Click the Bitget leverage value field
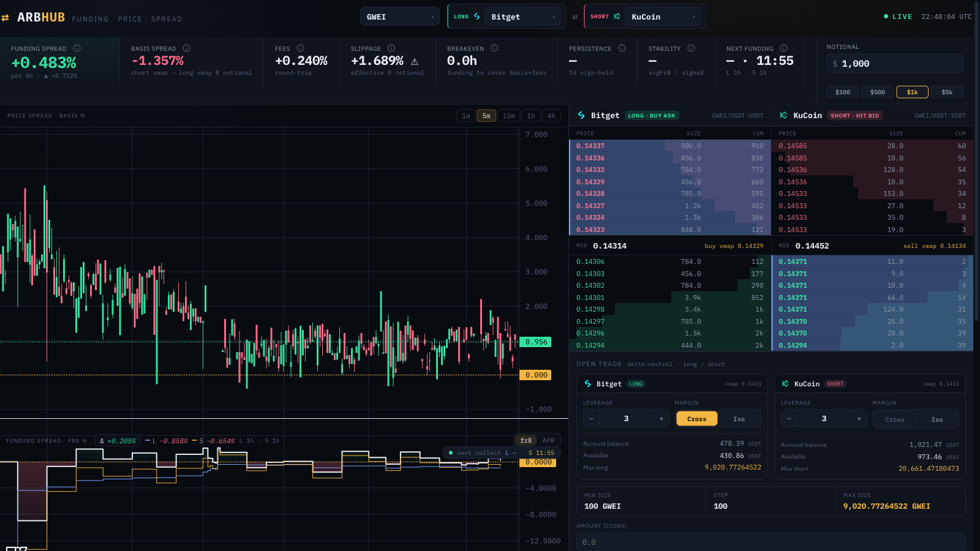980x551 pixels. click(x=626, y=419)
